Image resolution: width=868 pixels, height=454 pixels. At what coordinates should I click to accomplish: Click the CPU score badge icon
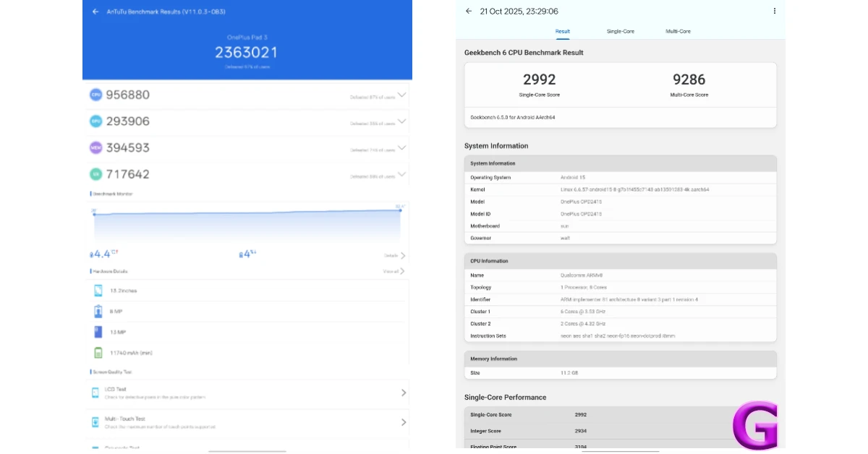click(95, 95)
